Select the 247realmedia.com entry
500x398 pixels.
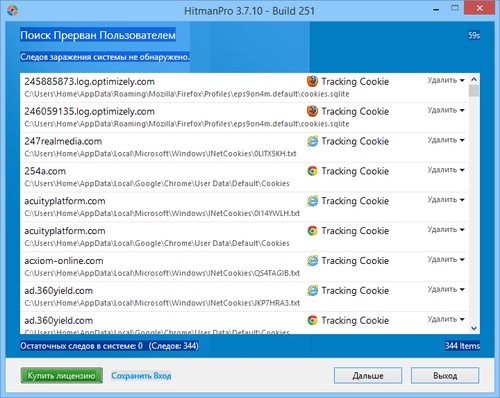(244, 147)
